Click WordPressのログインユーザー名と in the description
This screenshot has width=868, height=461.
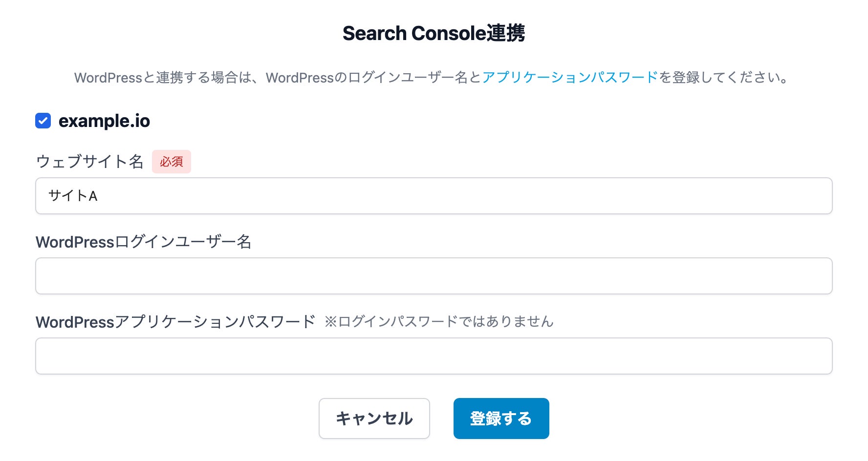click(374, 78)
